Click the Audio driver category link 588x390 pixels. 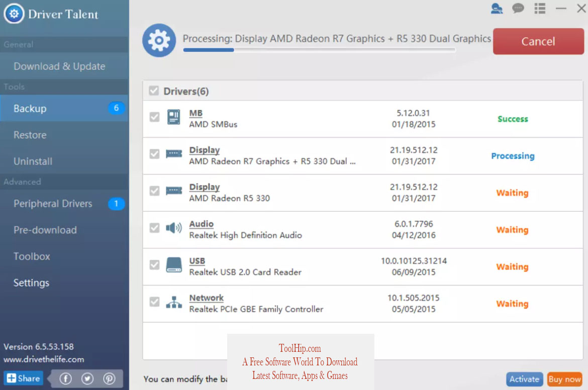pos(202,224)
